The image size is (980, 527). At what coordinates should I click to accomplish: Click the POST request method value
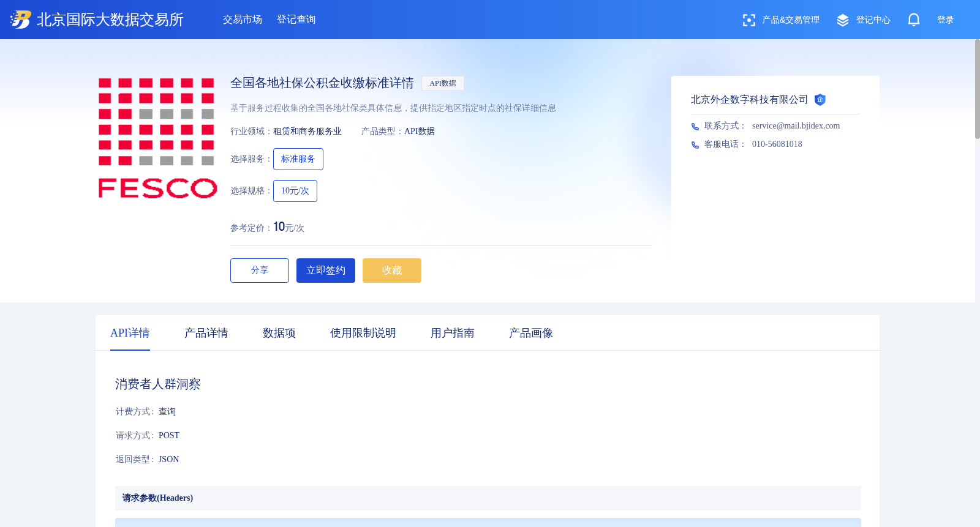click(x=169, y=436)
